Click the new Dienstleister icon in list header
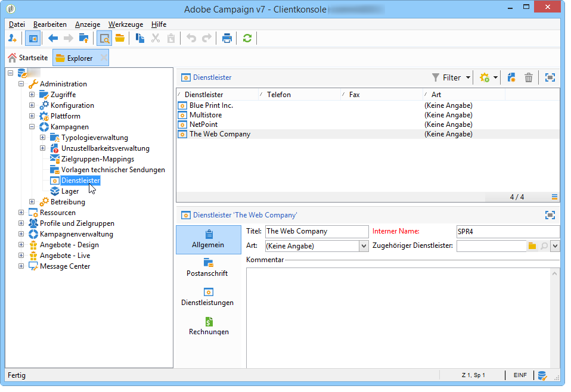The image size is (571, 392). pyautogui.click(x=511, y=77)
